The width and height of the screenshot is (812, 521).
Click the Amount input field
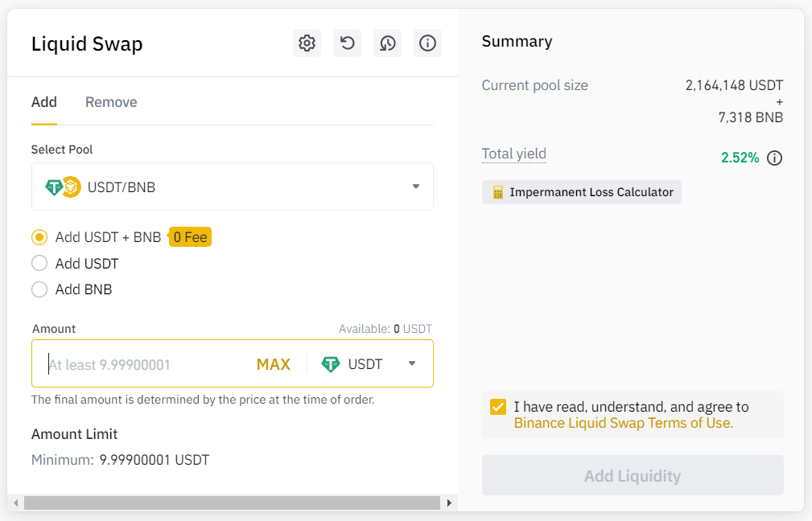[145, 364]
